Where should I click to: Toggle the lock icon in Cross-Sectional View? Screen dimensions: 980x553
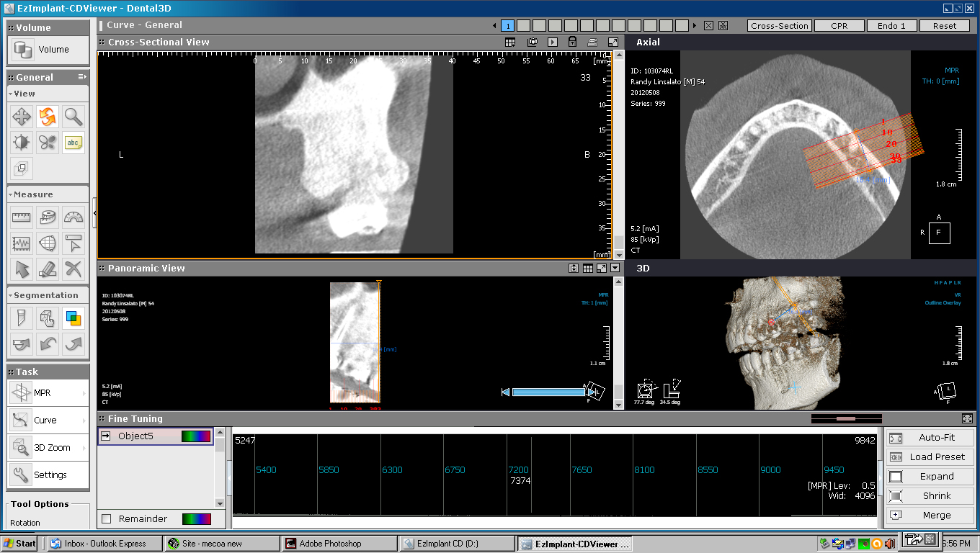[572, 42]
